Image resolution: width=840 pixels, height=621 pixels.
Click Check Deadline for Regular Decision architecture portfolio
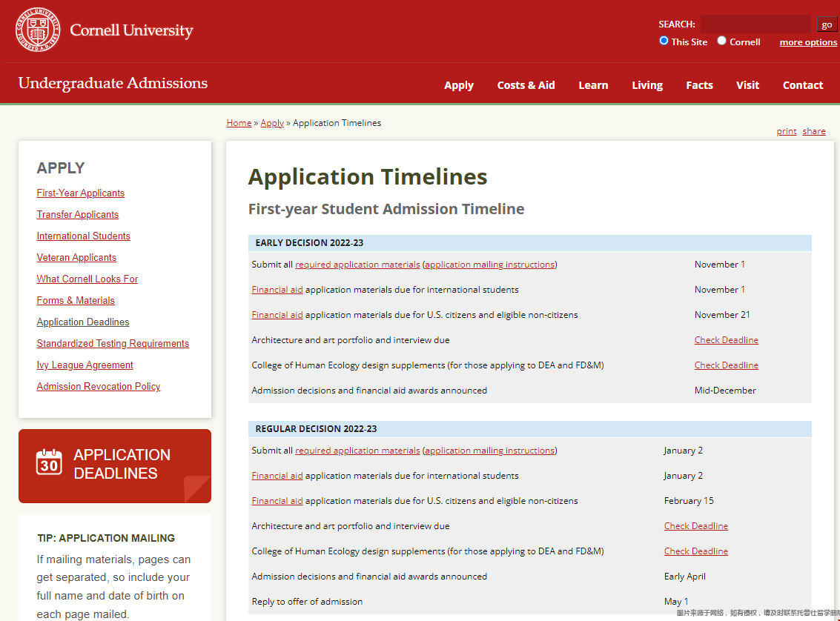click(x=696, y=525)
